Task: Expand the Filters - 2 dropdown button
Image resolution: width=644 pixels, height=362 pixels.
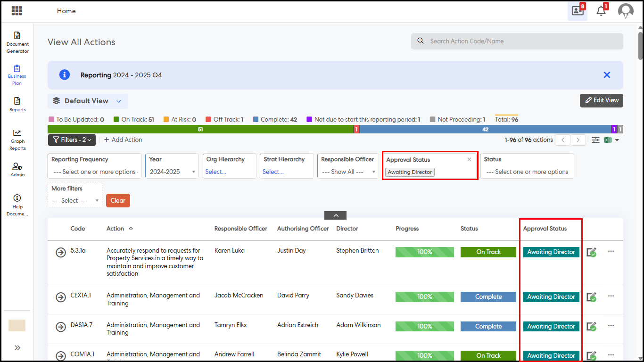Action: pos(72,140)
